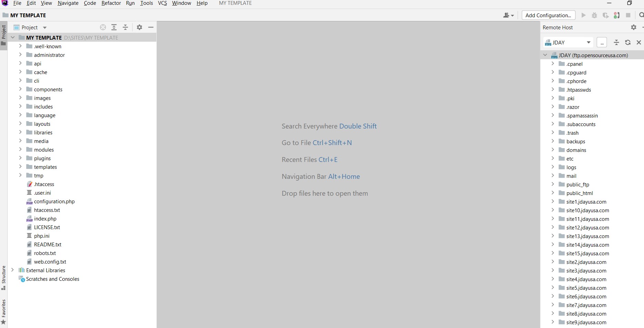
Task: Expand the public_html remote folder
Action: 553,193
